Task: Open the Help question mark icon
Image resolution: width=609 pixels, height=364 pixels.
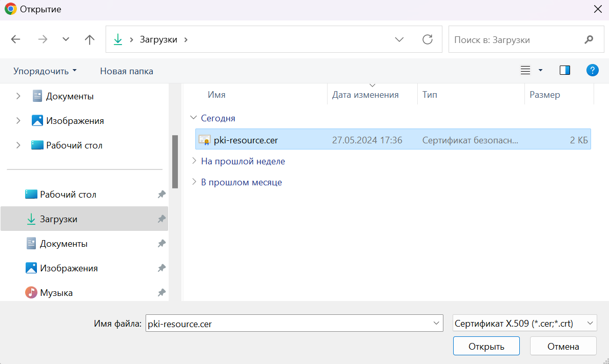Action: coord(593,71)
